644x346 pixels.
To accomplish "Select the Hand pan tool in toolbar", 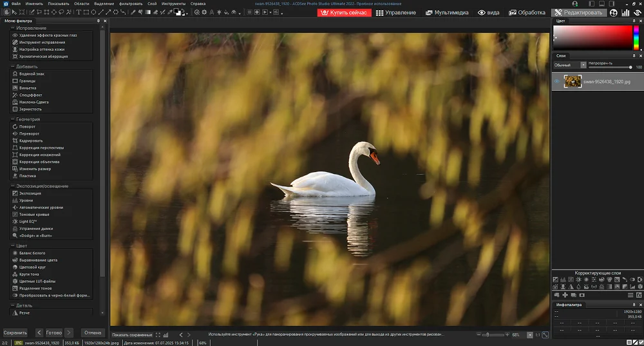I will (7, 12).
